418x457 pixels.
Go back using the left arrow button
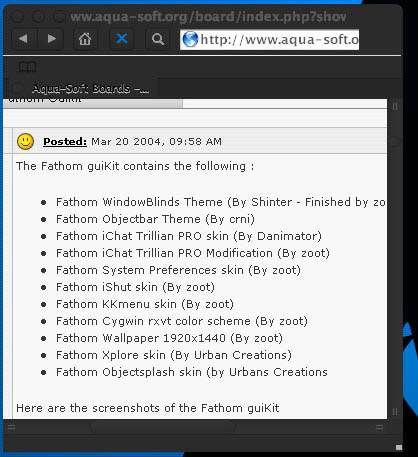24,39
